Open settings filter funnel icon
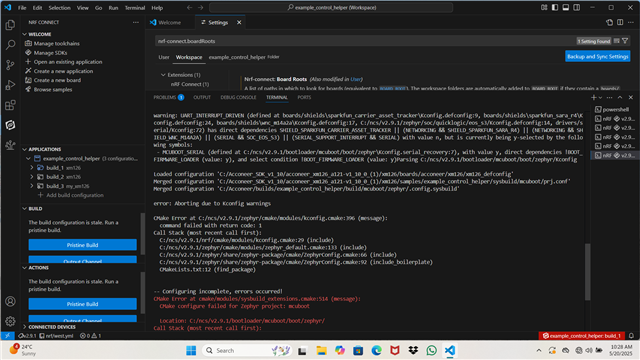The height and width of the screenshot is (360, 640). coord(625,41)
